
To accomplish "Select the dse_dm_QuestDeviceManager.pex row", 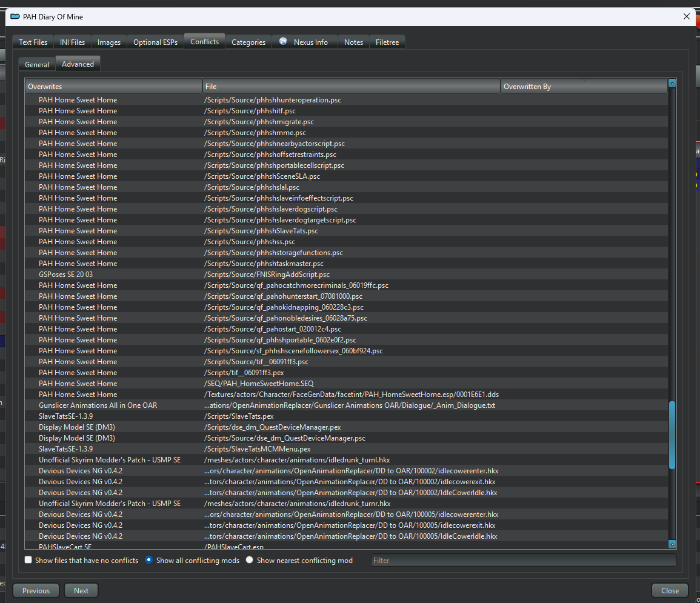I will 347,427.
